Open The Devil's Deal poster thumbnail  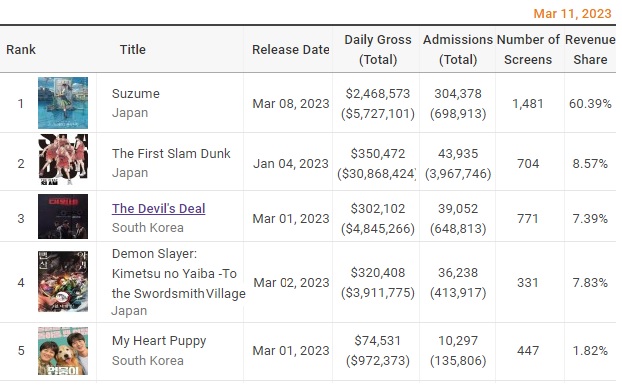(63, 216)
